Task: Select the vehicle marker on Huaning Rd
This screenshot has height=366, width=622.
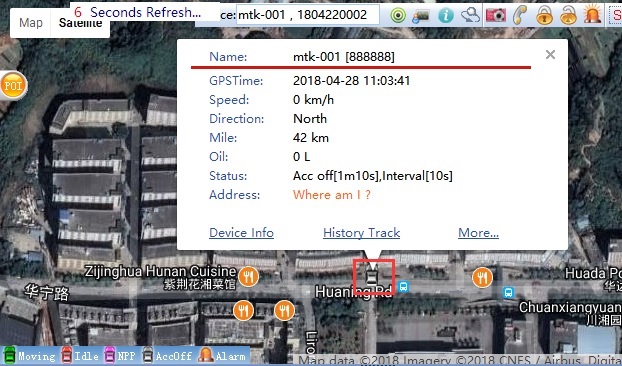Action: click(x=371, y=276)
